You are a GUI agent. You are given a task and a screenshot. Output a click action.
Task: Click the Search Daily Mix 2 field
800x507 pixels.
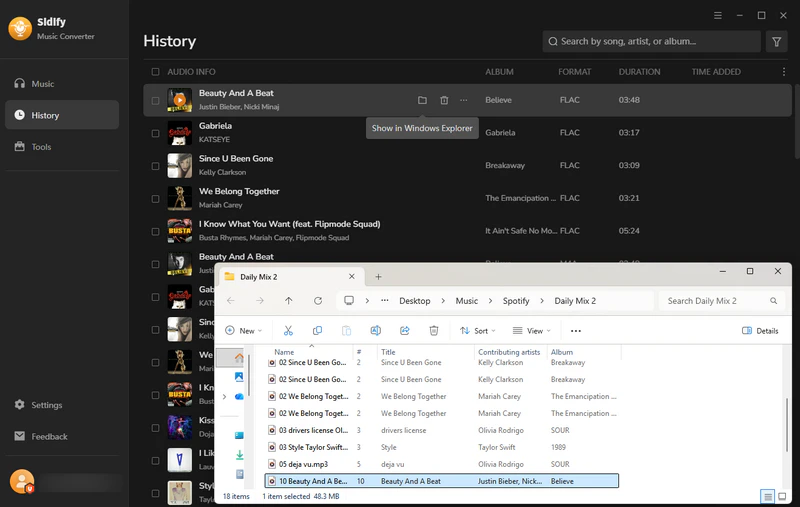tap(721, 301)
